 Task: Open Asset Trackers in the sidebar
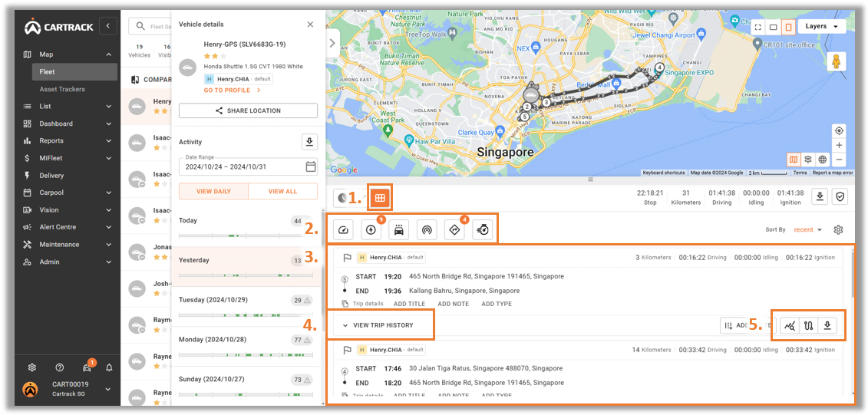pyautogui.click(x=62, y=89)
